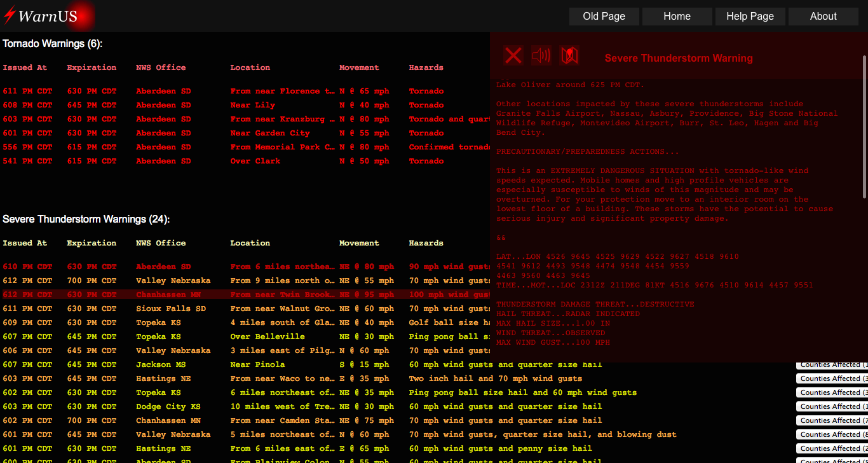Click the 'Tornado Warnings (6):' heading

click(x=52, y=44)
